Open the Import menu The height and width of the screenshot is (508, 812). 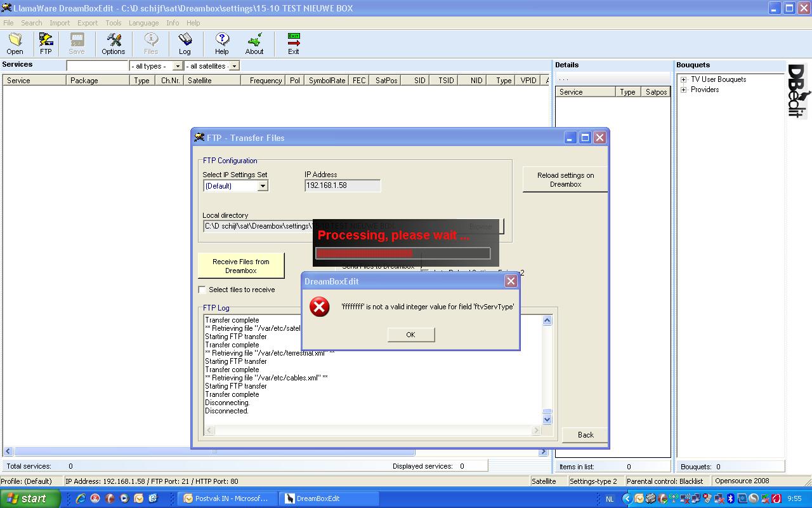point(60,23)
